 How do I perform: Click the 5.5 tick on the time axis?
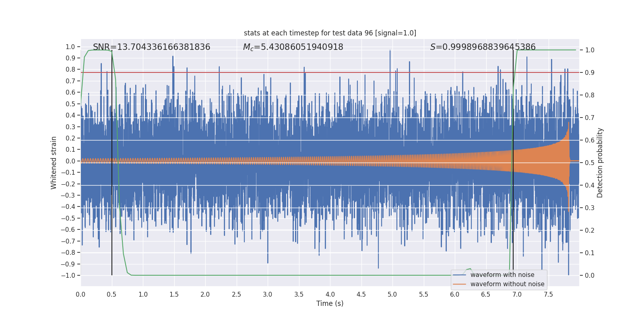[x=423, y=294]
